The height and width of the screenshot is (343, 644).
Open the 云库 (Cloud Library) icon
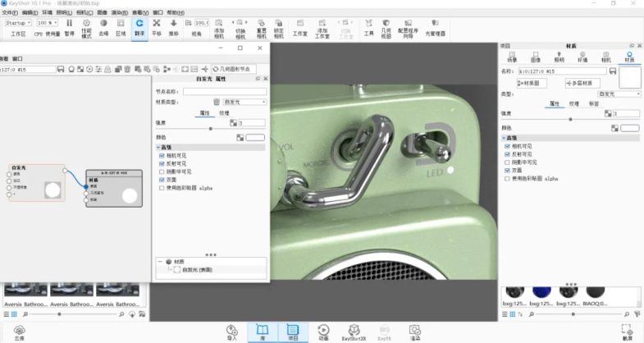point(19,328)
